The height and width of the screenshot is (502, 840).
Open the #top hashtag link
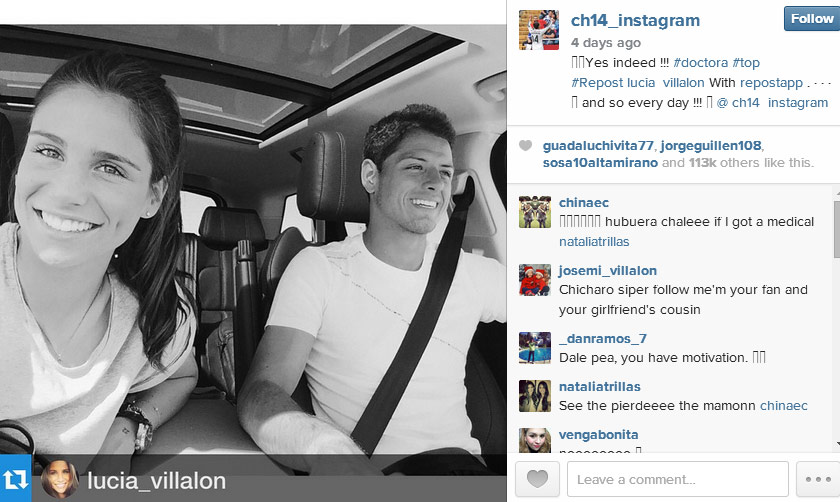746,63
